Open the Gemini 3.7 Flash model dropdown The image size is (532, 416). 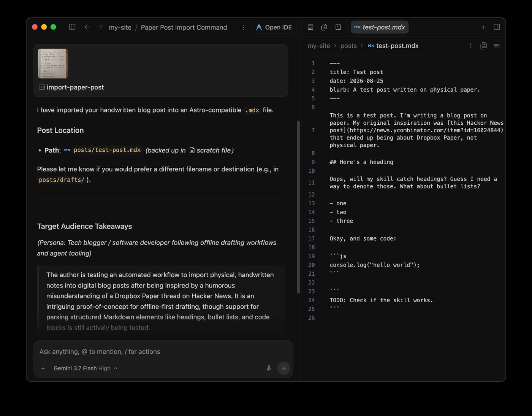85,368
